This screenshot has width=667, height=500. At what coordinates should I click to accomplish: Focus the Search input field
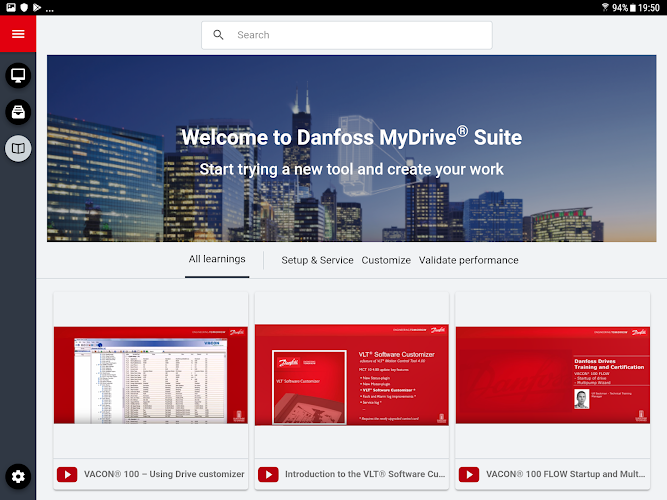(x=347, y=35)
